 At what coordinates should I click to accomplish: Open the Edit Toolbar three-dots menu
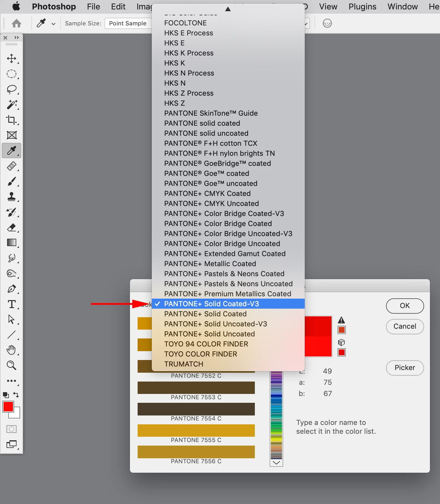tap(12, 381)
